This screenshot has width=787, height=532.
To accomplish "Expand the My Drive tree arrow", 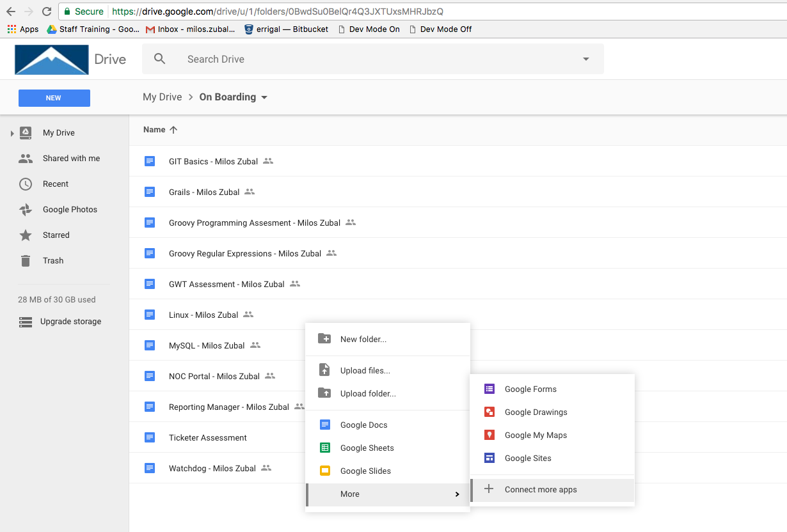I will click(x=12, y=133).
